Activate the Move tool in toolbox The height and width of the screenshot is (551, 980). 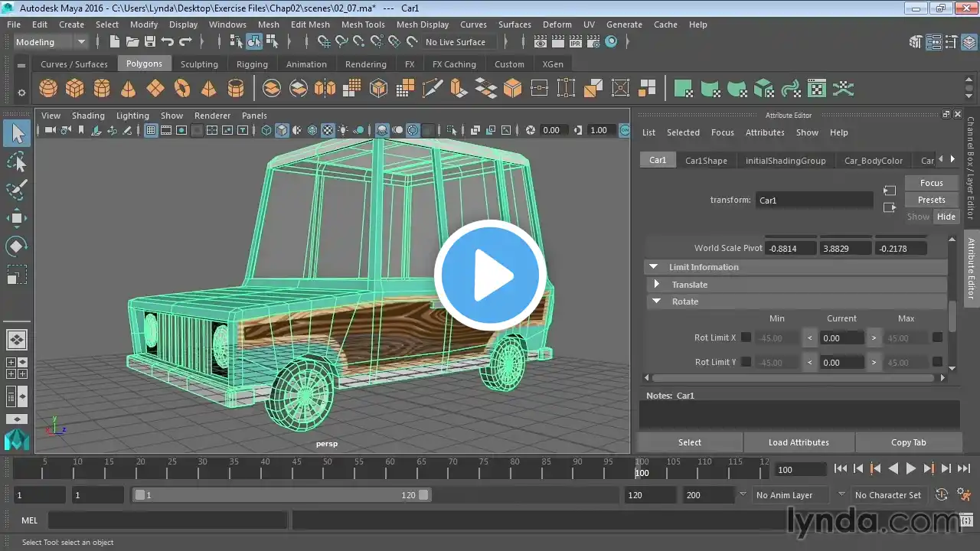click(x=17, y=218)
